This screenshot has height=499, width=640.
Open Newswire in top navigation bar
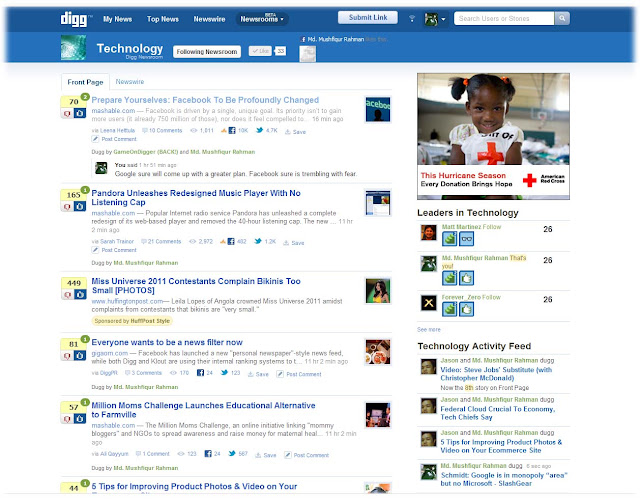pos(209,19)
